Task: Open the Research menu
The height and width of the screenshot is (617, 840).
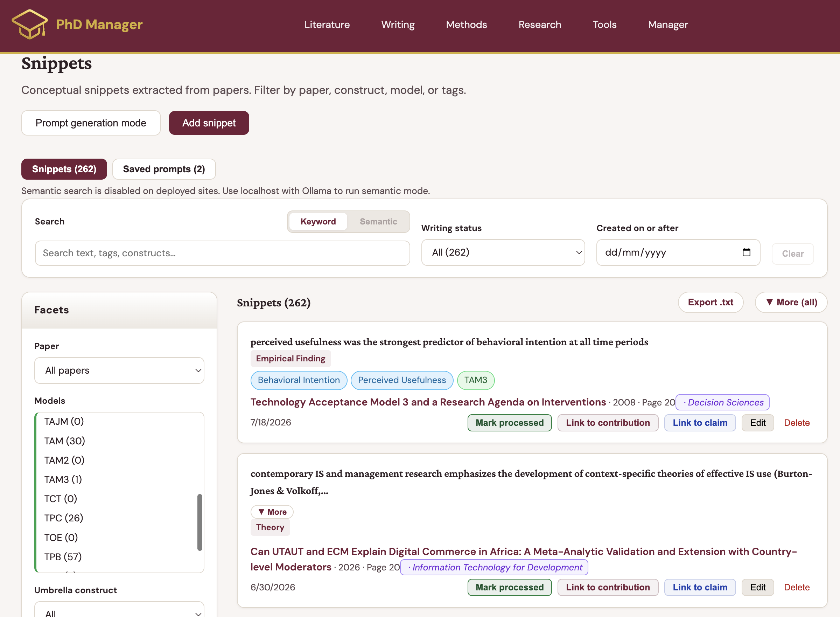Action: 539,25
